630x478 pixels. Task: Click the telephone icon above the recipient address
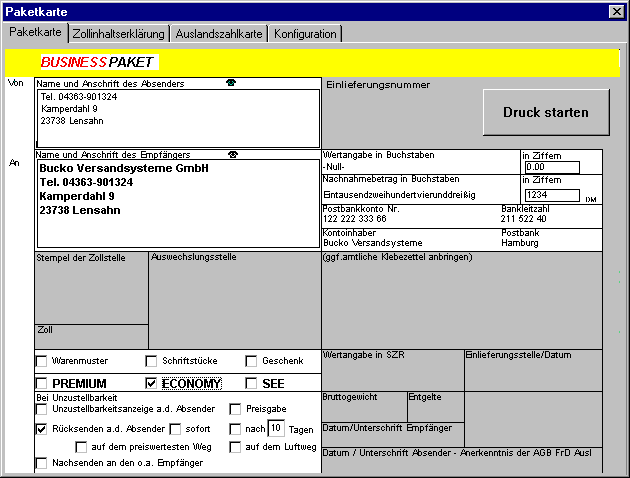(233, 154)
